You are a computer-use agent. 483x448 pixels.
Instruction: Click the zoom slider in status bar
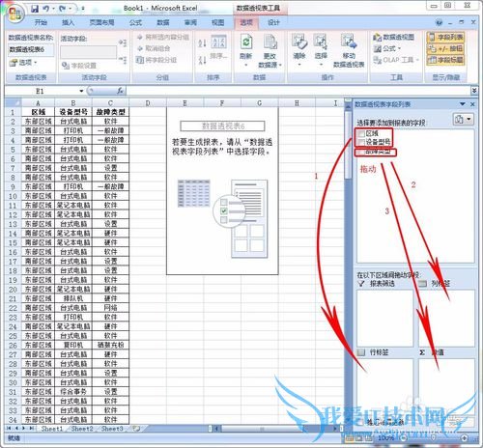[434, 438]
